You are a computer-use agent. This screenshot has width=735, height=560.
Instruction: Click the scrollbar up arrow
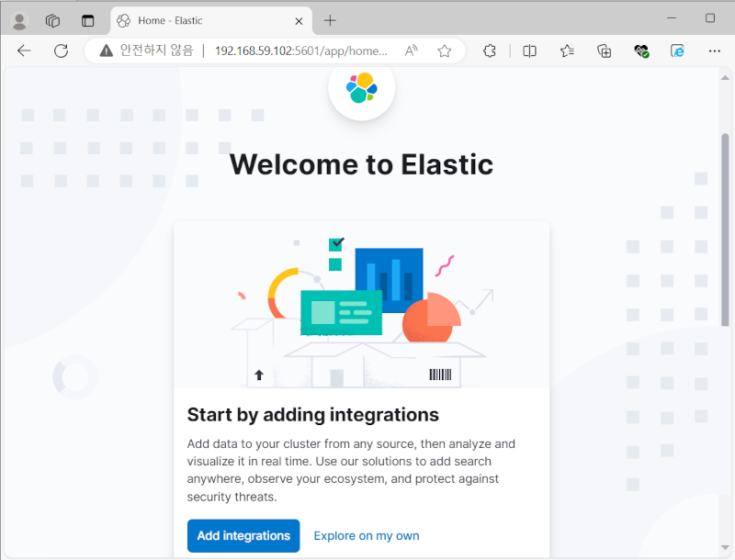click(725, 77)
